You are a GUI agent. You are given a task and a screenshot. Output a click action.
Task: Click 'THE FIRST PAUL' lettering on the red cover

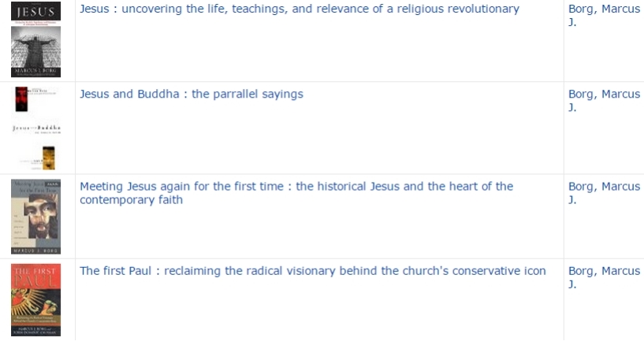[35, 277]
